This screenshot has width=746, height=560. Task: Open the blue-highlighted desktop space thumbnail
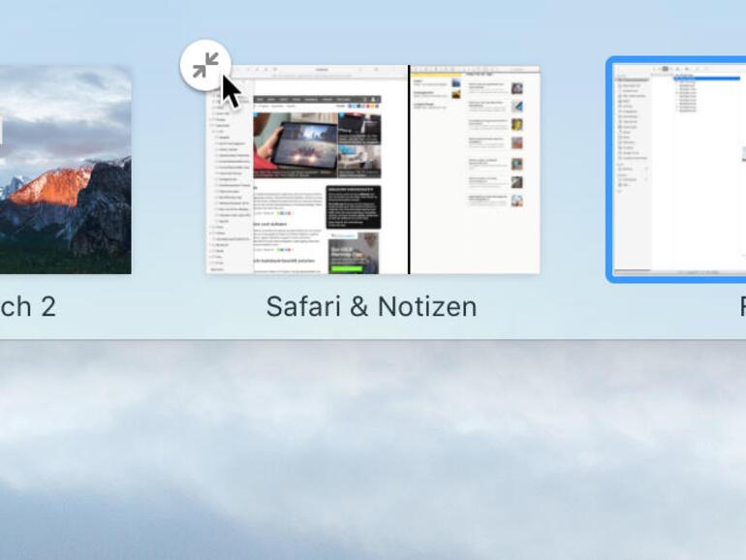coord(677,170)
